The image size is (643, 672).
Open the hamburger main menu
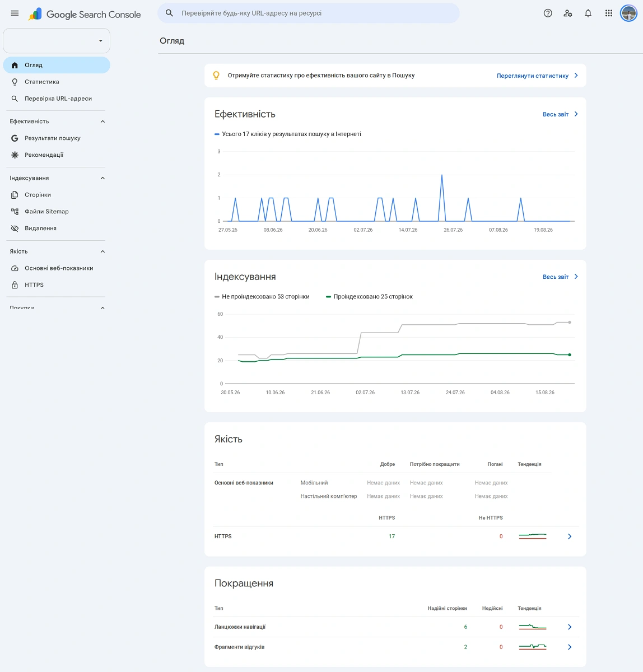tap(15, 13)
